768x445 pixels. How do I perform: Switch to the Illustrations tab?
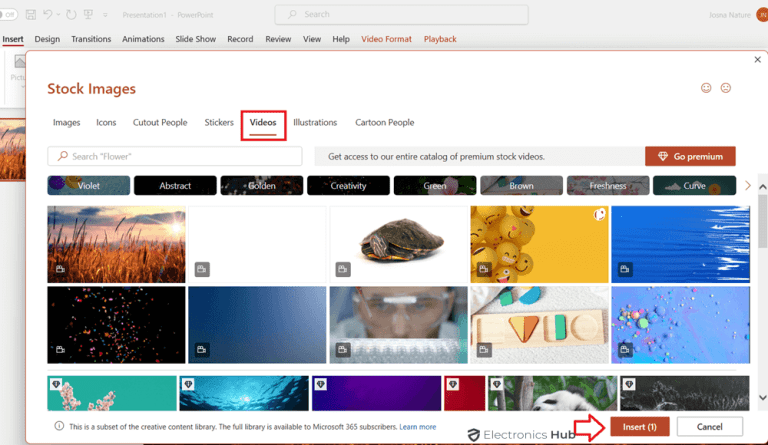pyautogui.click(x=315, y=122)
